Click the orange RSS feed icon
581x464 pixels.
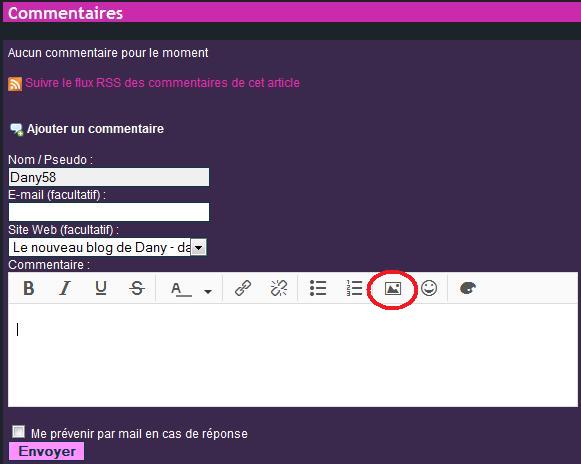[x=15, y=84]
